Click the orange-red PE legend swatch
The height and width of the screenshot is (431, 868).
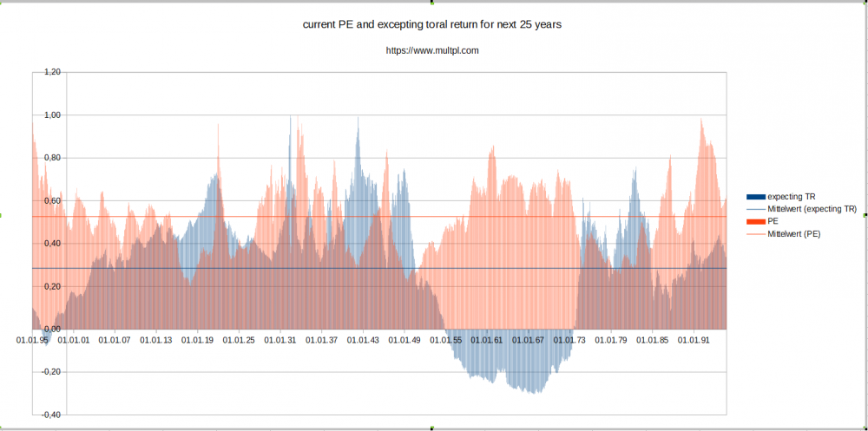point(756,222)
